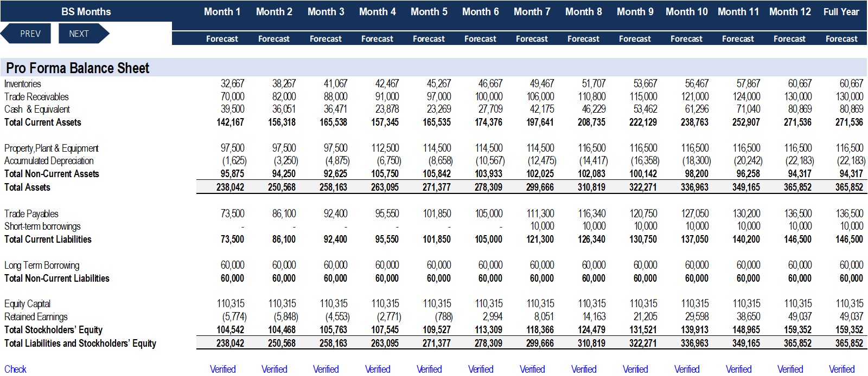This screenshot has height=376, width=868.
Task: Click Month 4 PP&E value 112,500
Action: pyautogui.click(x=385, y=148)
